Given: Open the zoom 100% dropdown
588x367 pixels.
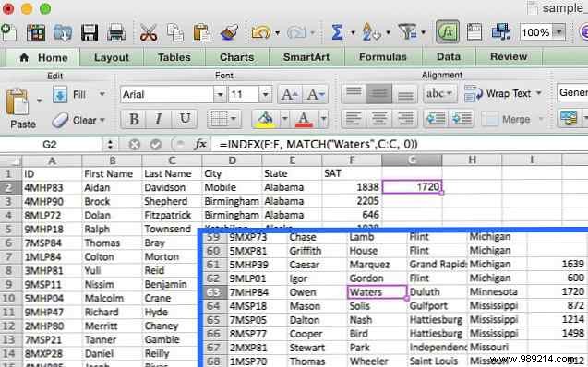Looking at the screenshot, I should (558, 32).
